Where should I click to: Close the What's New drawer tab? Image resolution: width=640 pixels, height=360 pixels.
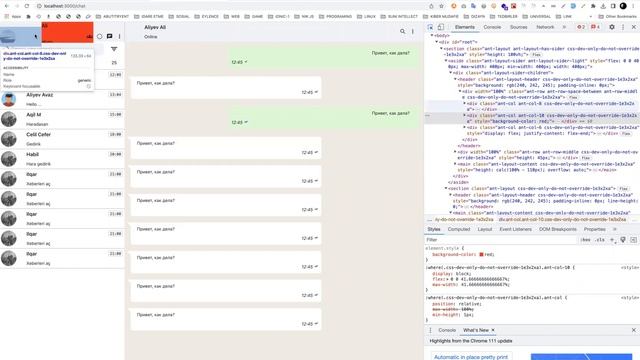[x=493, y=330]
